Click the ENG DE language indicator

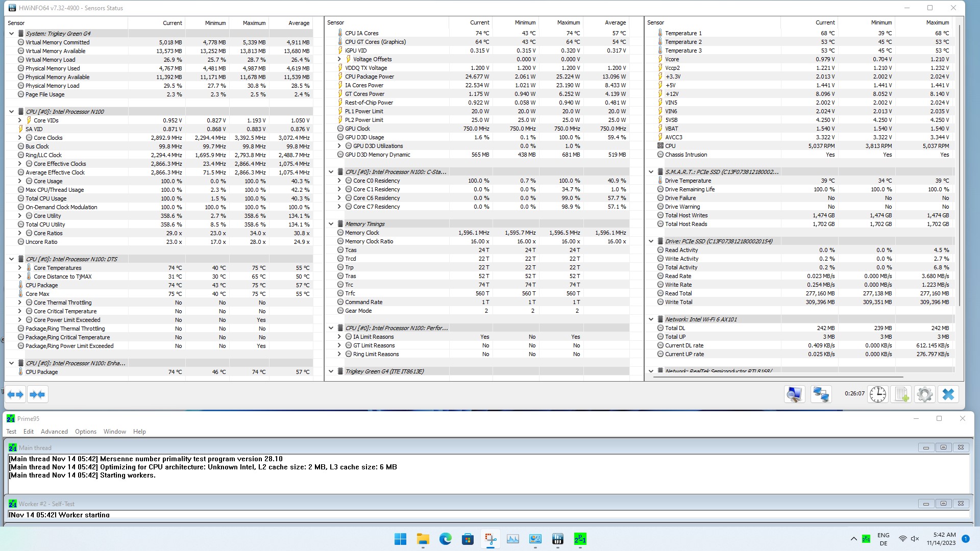coord(884,539)
